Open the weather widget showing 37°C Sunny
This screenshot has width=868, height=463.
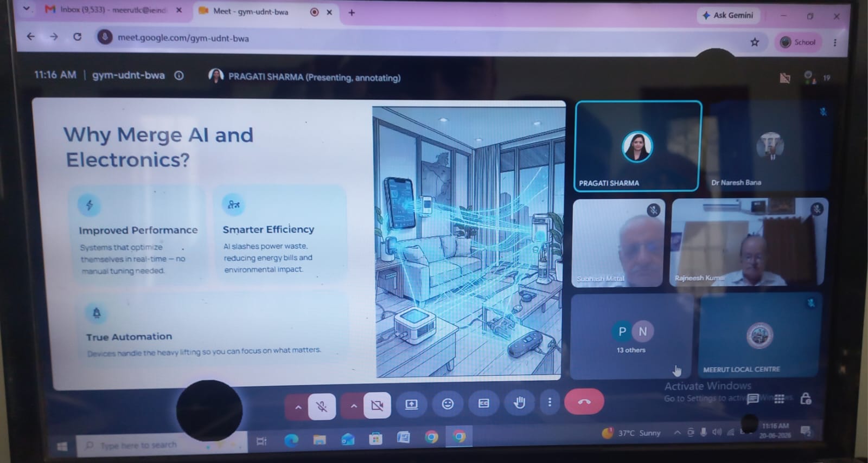[x=631, y=433]
